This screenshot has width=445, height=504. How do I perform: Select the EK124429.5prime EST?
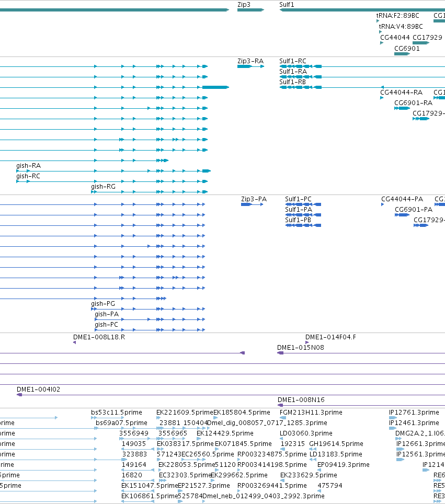tap(198, 439)
